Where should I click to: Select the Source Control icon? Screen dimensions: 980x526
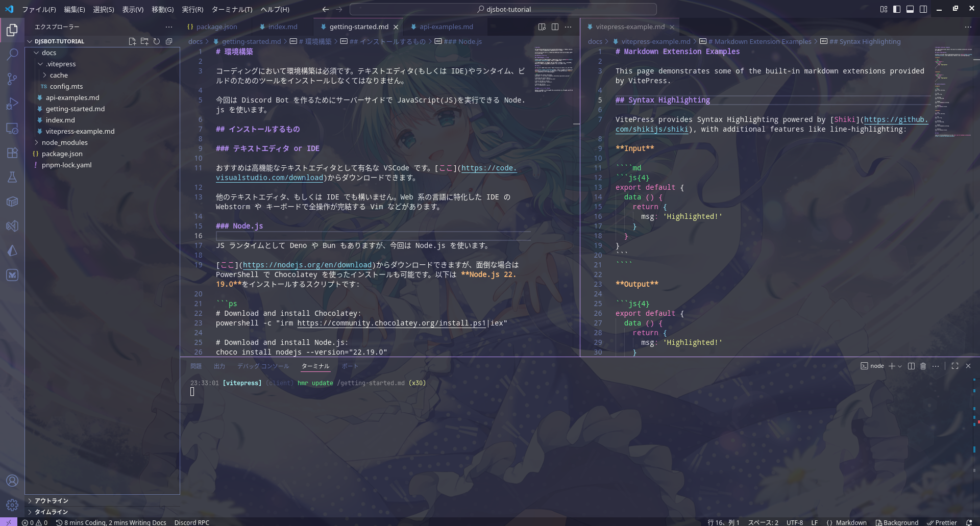[12, 79]
